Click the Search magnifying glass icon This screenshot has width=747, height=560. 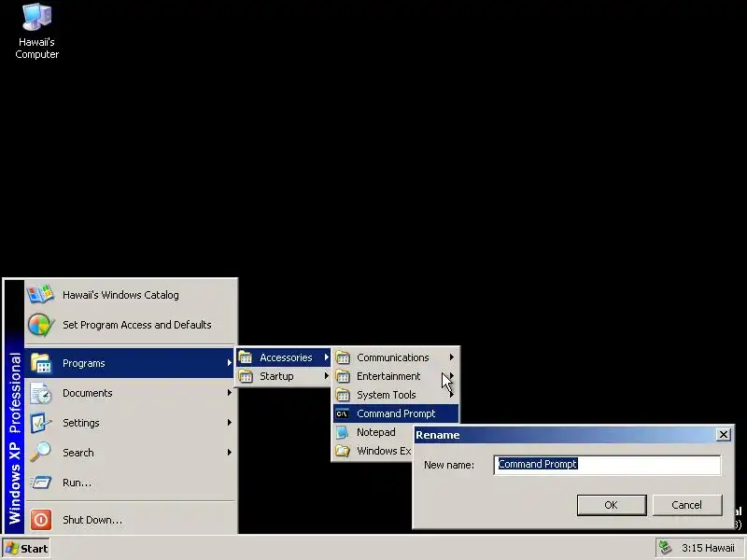click(x=40, y=453)
